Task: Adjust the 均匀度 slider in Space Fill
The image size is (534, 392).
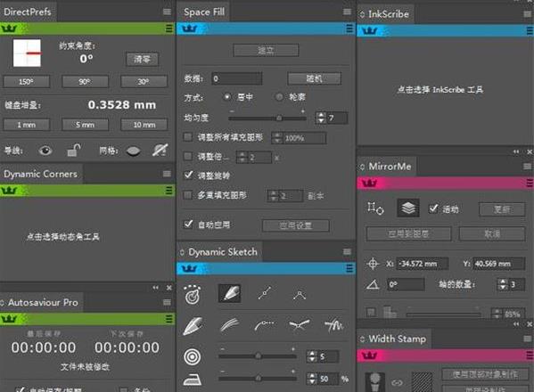Action: click(267, 118)
